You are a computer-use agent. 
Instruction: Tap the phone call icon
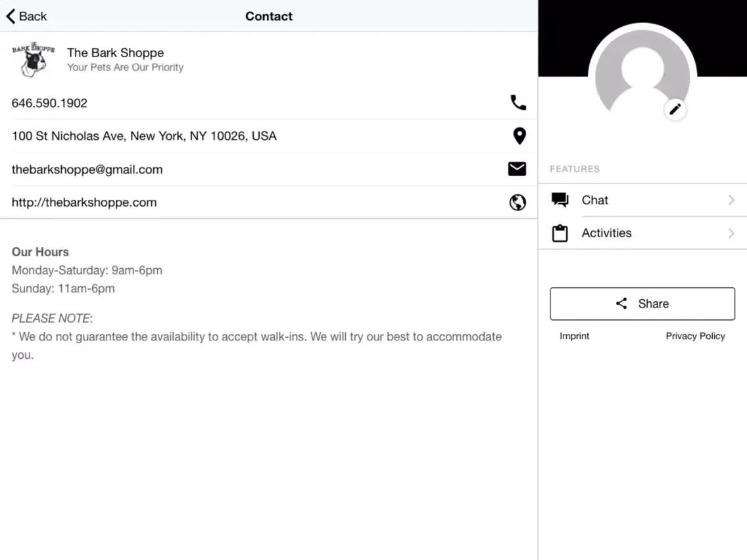(518, 103)
